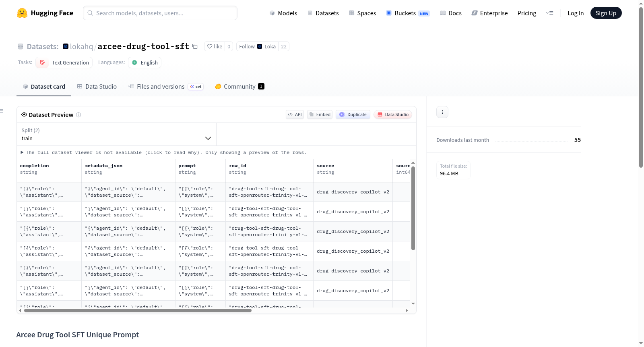Click the Datasets stack icon in breadcrumb
This screenshot has height=347, width=644.
pyautogui.click(x=21, y=46)
